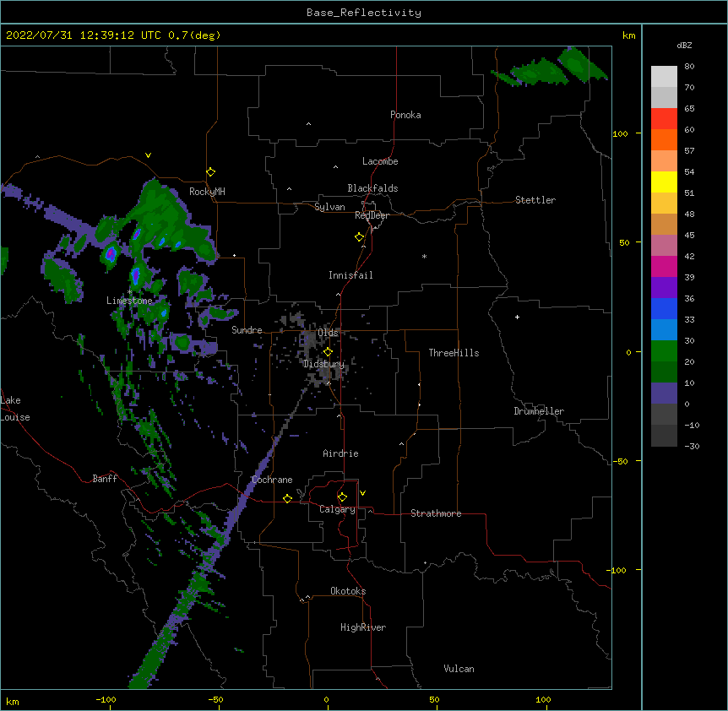
Task: Click the Calgary label
Action: 337,509
